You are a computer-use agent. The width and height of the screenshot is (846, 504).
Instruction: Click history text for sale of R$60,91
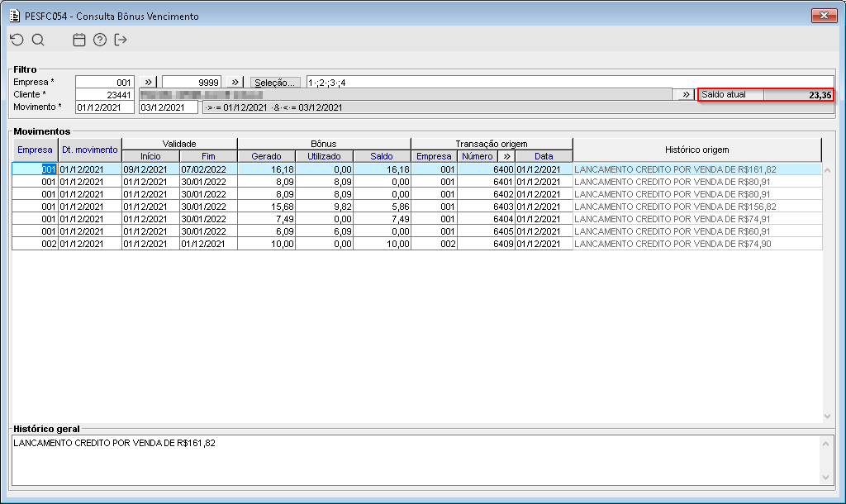pyautogui.click(x=673, y=231)
